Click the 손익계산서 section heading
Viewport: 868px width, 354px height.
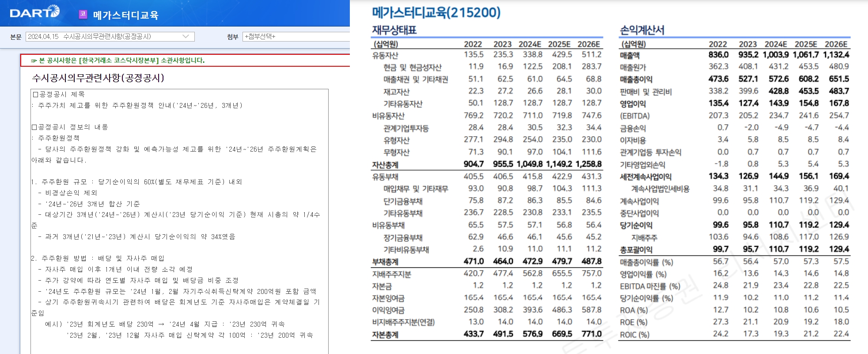pyautogui.click(x=642, y=30)
